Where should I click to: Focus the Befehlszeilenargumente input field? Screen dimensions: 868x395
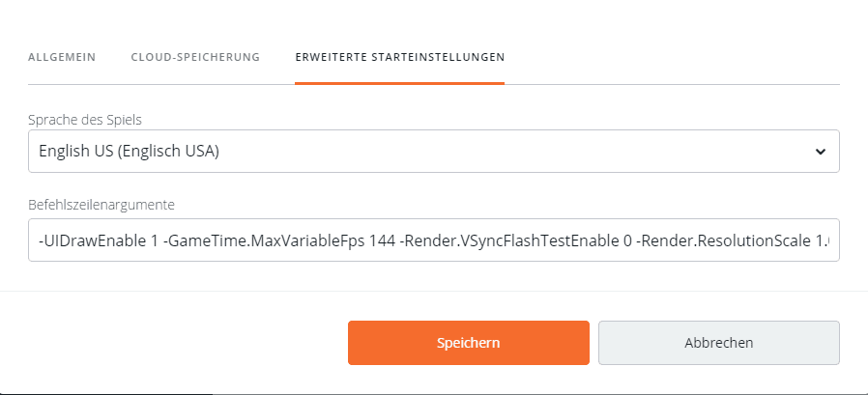tap(433, 240)
